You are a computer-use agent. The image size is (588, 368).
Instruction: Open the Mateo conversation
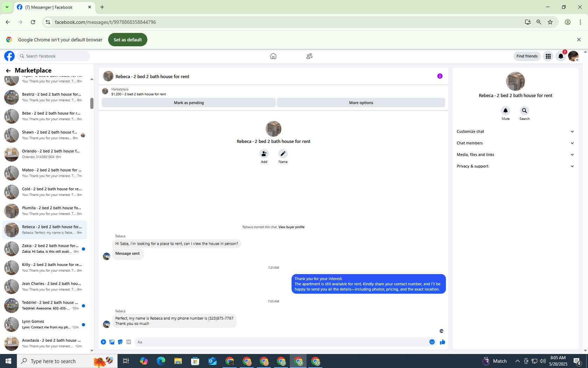click(x=45, y=173)
